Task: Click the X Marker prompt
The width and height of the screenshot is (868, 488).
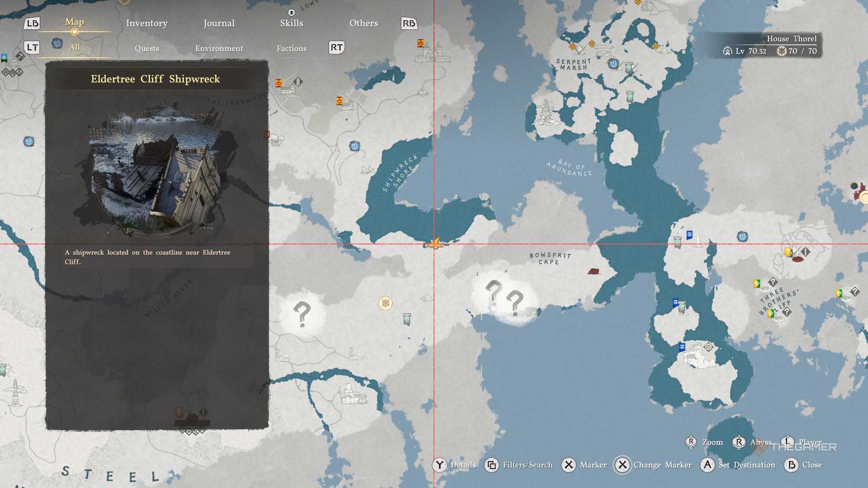Action: (x=584, y=465)
